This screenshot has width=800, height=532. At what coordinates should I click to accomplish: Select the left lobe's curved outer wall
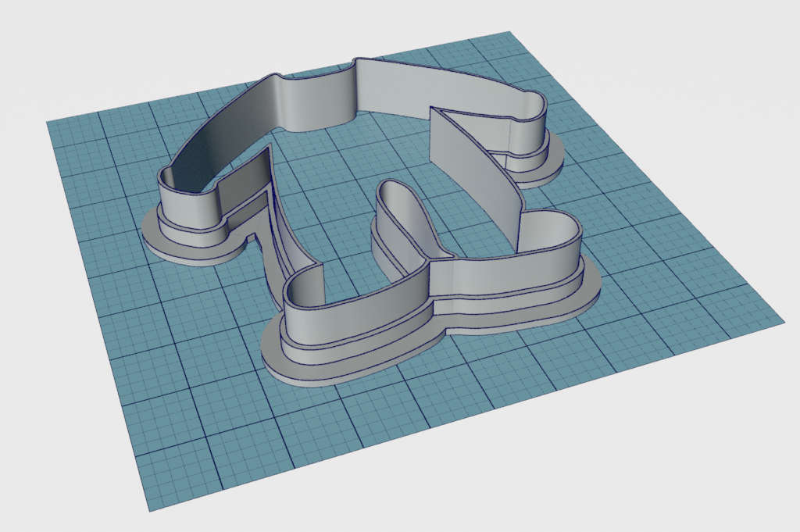coord(187,207)
